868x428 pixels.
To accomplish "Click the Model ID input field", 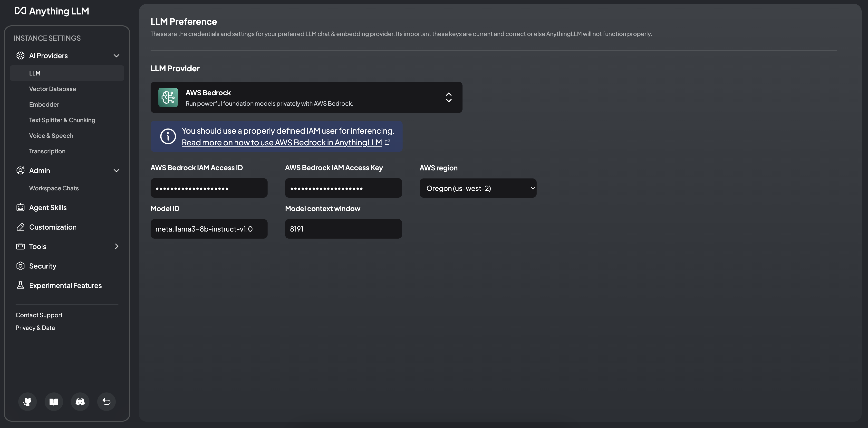I will pyautogui.click(x=209, y=229).
